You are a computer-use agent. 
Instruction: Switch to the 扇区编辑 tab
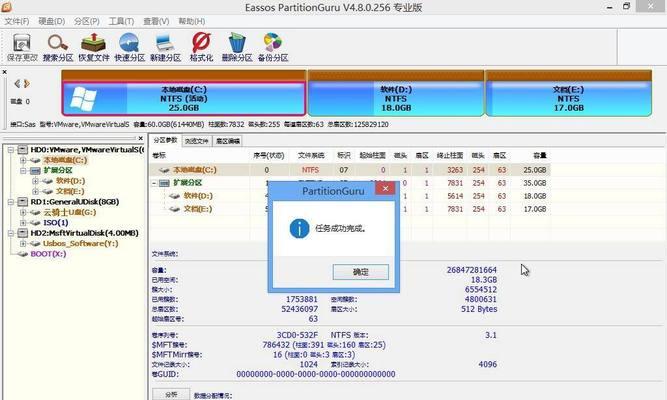[228, 141]
